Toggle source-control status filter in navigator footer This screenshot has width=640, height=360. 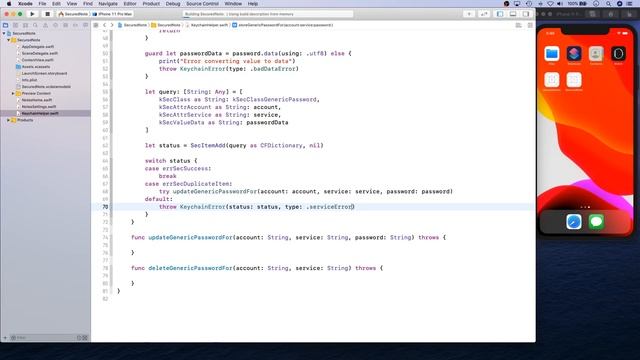click(x=85, y=338)
